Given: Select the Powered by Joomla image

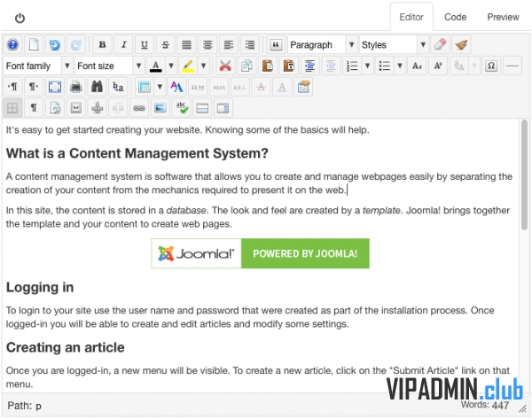Looking at the screenshot, I should [260, 253].
